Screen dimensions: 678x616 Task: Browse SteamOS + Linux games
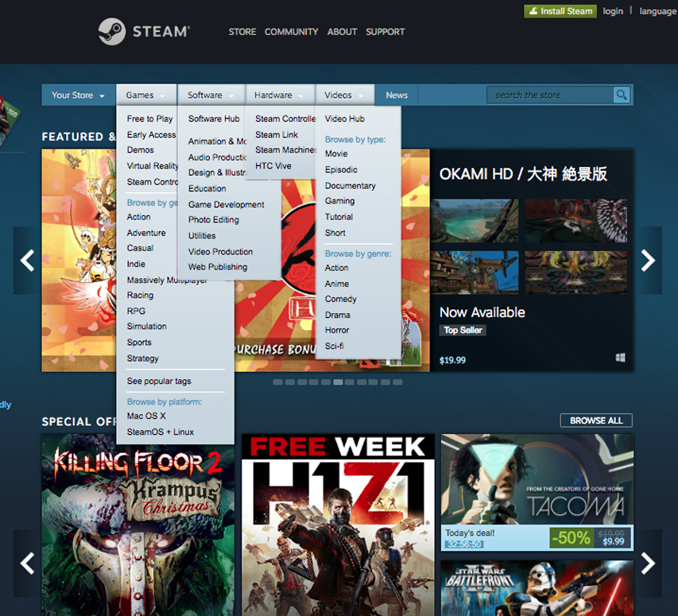pyautogui.click(x=160, y=432)
